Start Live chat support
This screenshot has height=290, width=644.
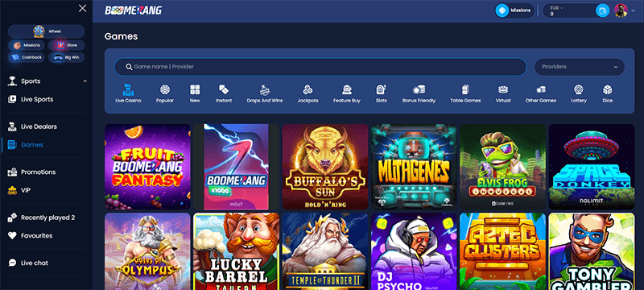tap(28, 263)
